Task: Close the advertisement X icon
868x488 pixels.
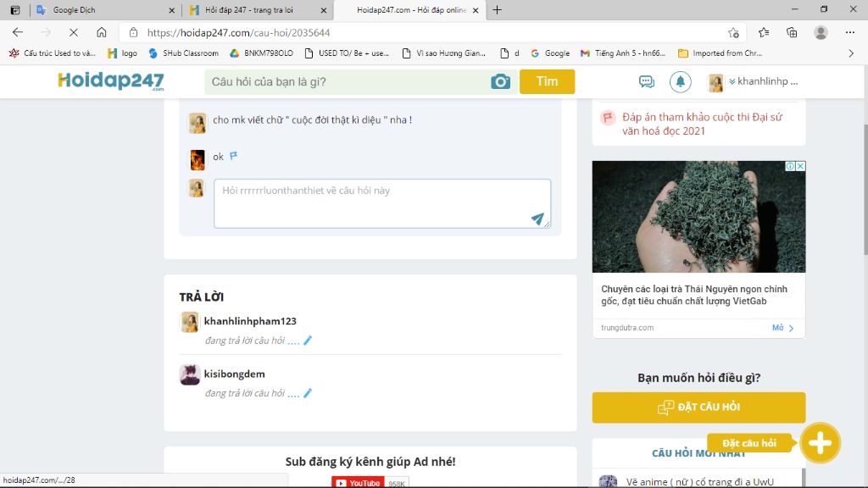Action: (x=800, y=166)
